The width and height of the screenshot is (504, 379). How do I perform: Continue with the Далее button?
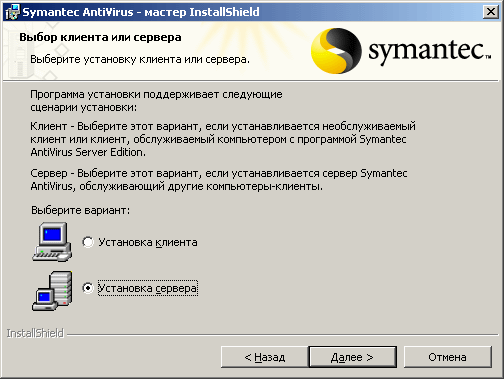(x=353, y=357)
